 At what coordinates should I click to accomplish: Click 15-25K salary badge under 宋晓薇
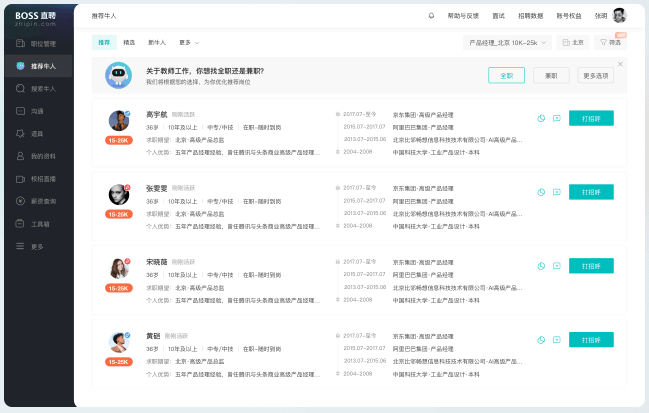point(118,288)
